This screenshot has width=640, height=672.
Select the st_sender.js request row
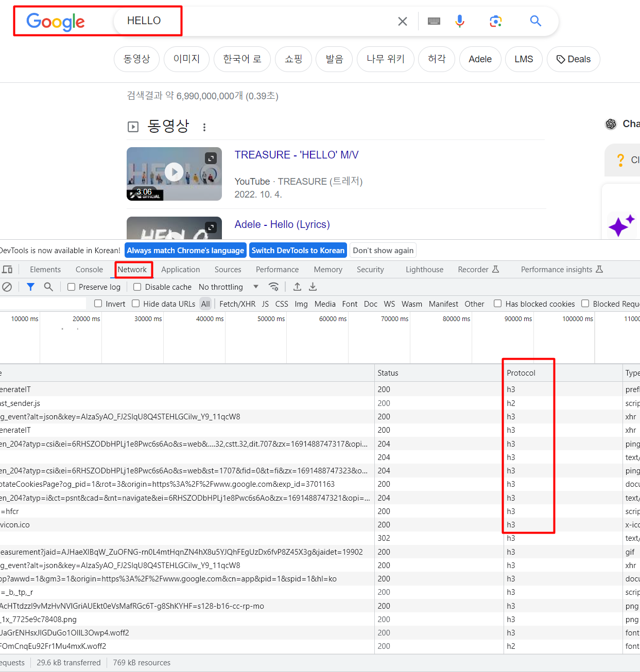point(320,403)
